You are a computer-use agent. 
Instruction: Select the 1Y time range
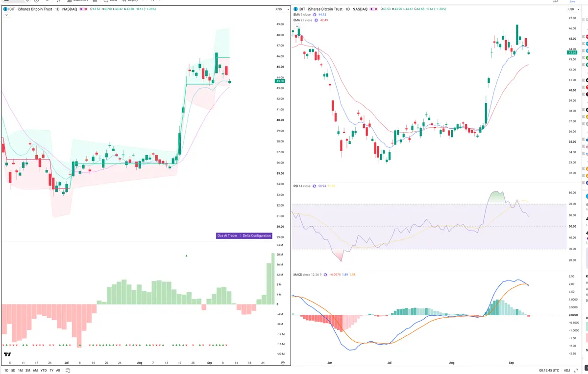(x=51, y=371)
